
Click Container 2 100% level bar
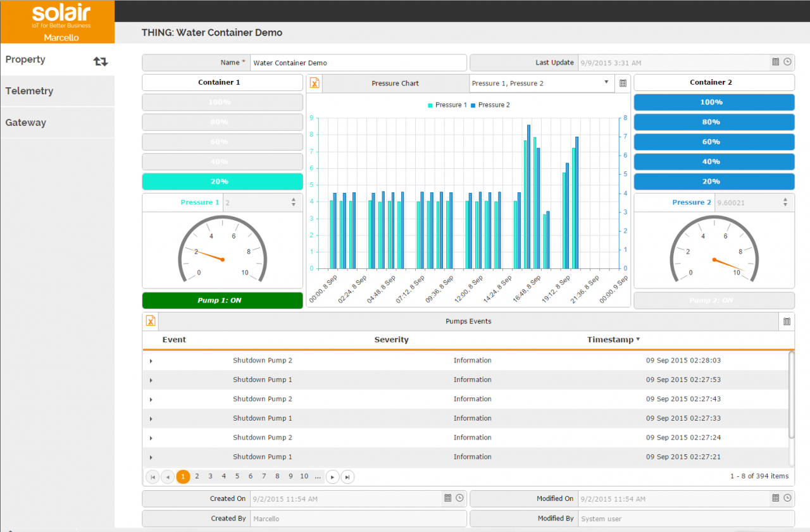[x=714, y=102]
